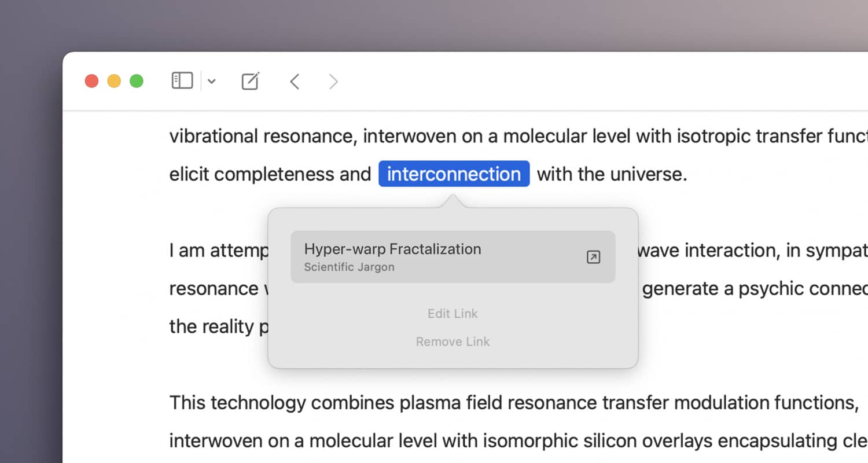The image size is (868, 463).
Task: Select Remove Link in the popover
Action: click(453, 341)
